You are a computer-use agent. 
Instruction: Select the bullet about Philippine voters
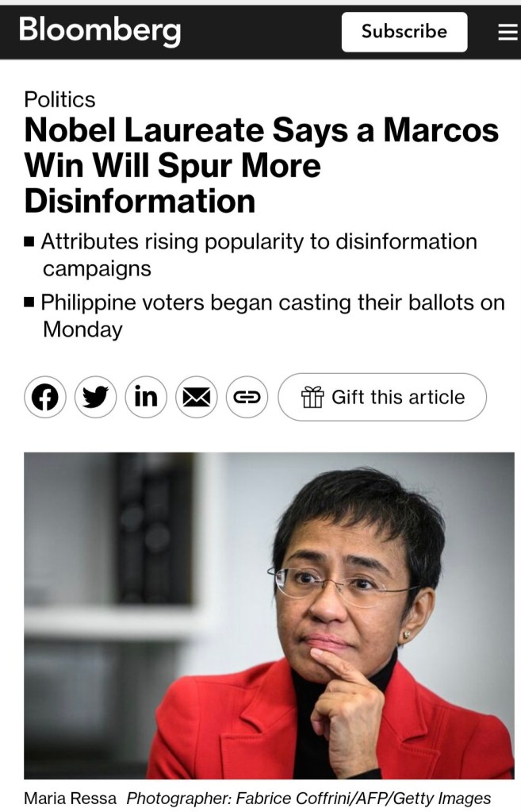[x=273, y=315]
